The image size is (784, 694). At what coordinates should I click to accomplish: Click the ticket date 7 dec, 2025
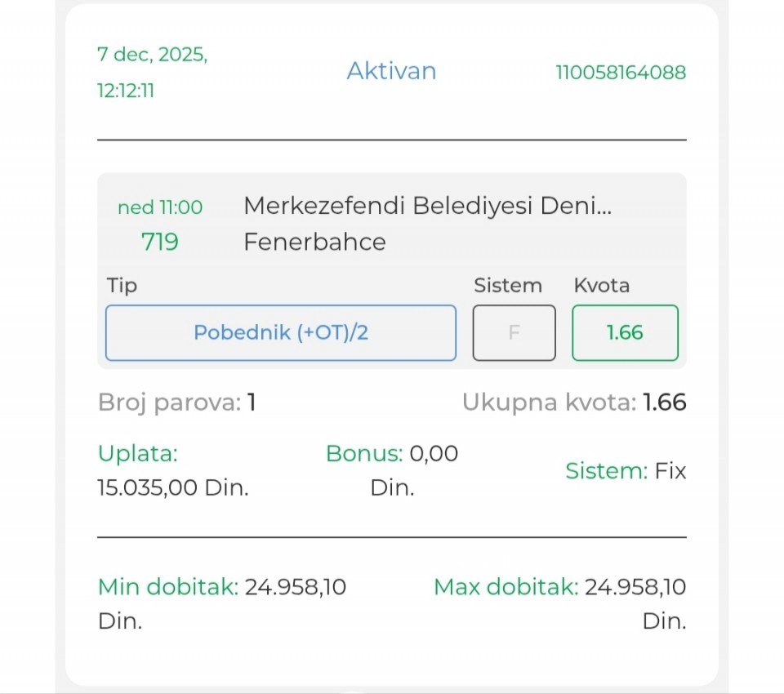point(152,55)
